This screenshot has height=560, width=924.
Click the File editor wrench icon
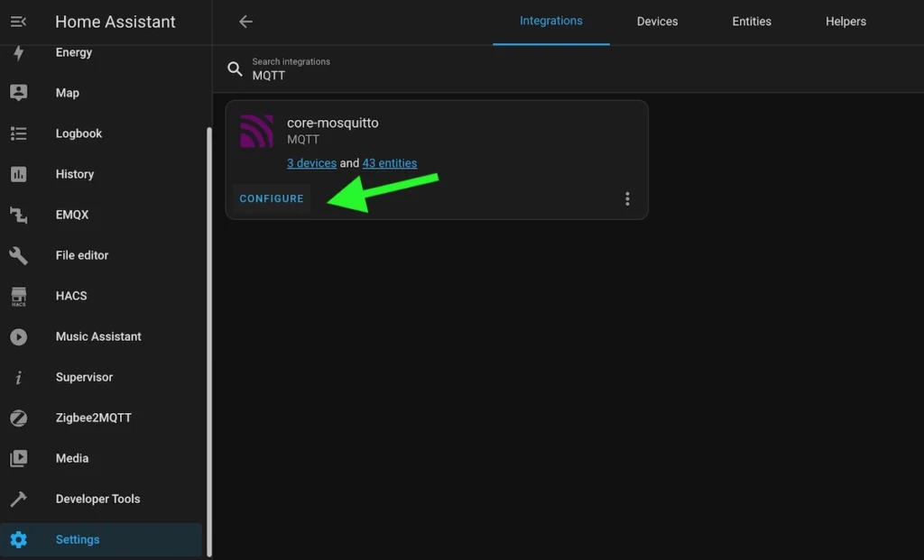(x=18, y=255)
